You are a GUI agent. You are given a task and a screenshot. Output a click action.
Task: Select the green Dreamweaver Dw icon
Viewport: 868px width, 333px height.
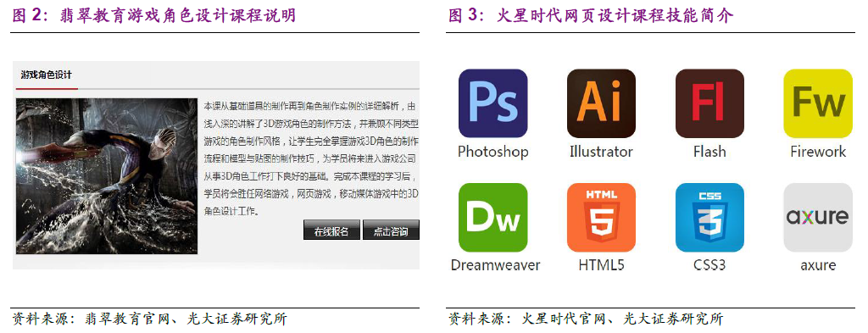(492, 218)
